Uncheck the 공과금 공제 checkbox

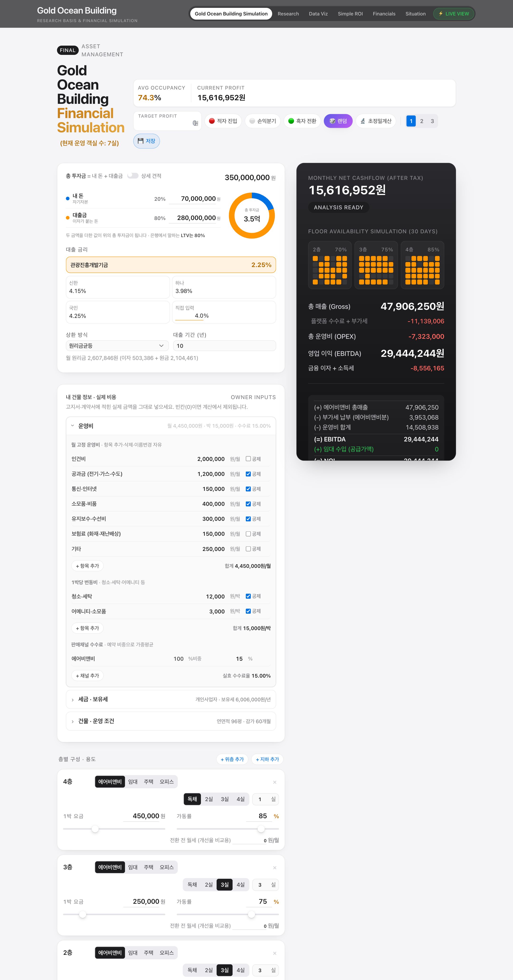click(248, 474)
